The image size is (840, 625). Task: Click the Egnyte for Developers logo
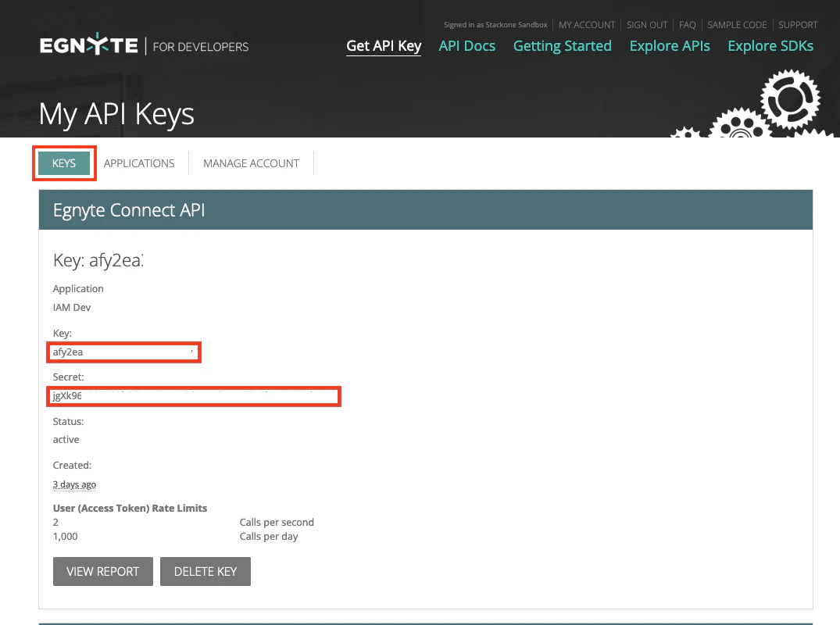point(144,45)
